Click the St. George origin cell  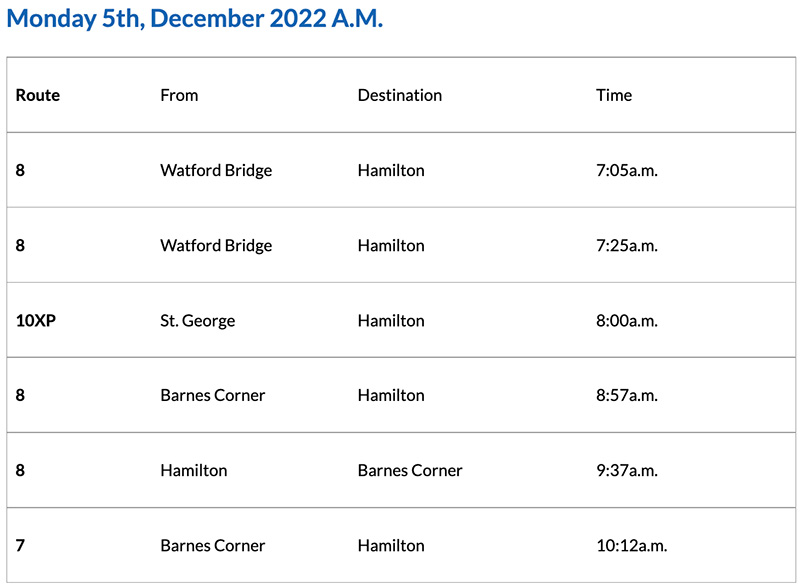pos(200,320)
